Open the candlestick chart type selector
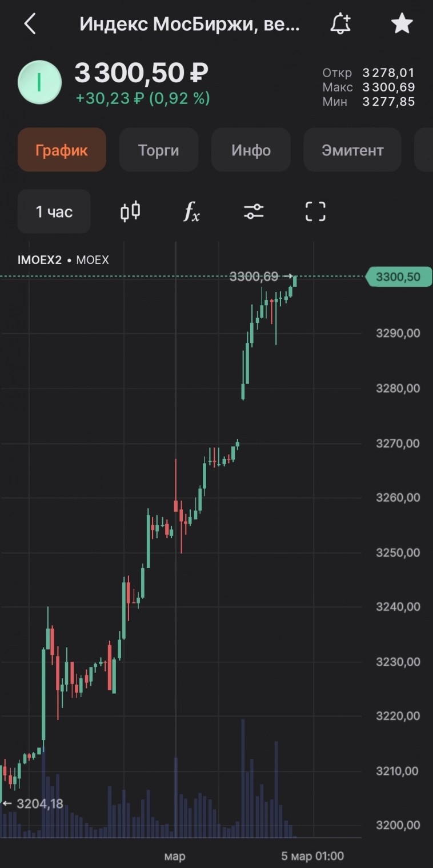This screenshot has height=868, width=433. [130, 211]
